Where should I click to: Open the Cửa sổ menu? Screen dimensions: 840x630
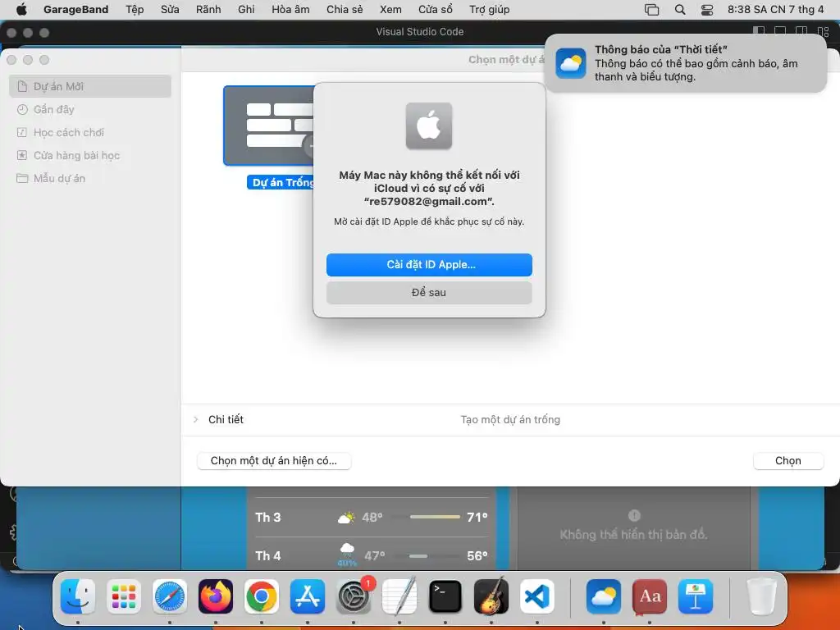tap(435, 9)
